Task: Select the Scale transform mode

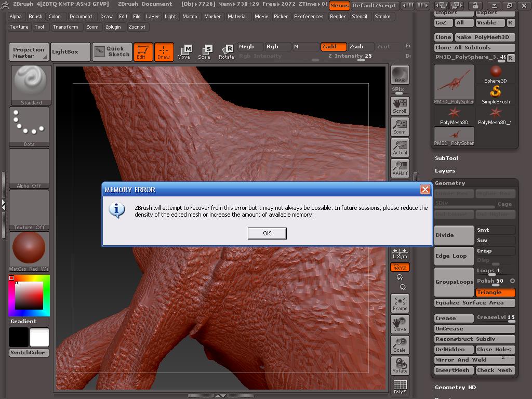Action: (205, 52)
